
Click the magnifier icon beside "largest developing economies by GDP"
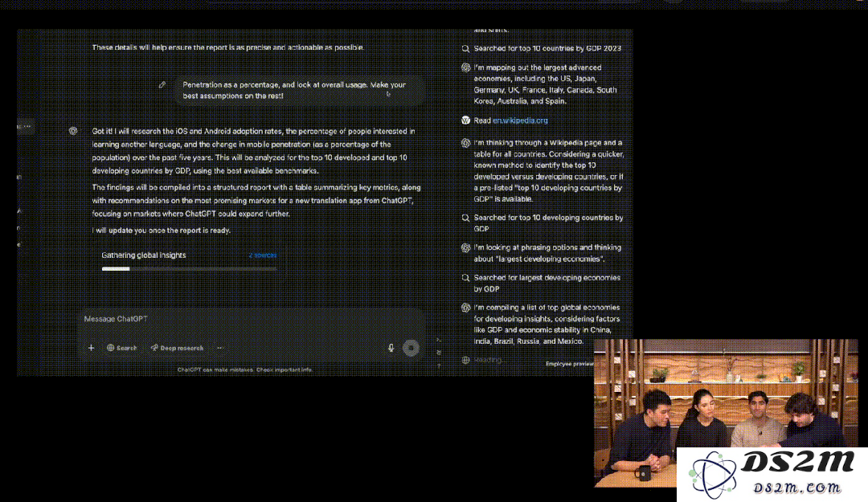[465, 278]
